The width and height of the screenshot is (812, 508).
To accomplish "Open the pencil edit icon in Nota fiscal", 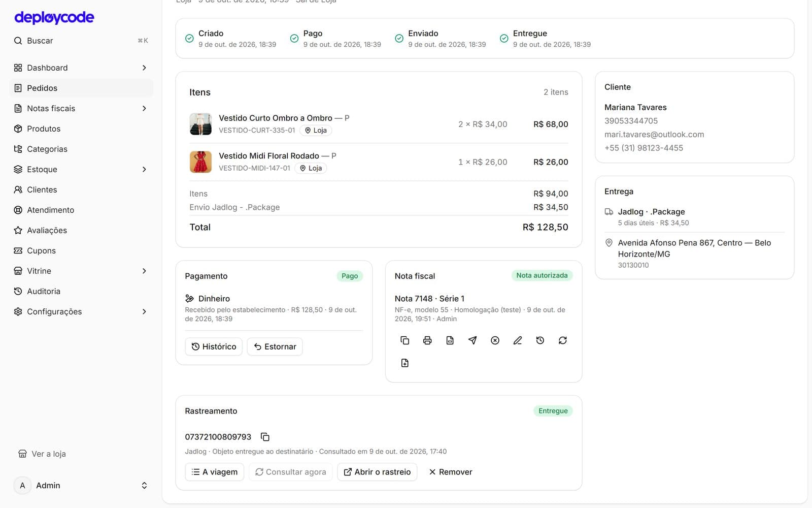I will (x=518, y=340).
